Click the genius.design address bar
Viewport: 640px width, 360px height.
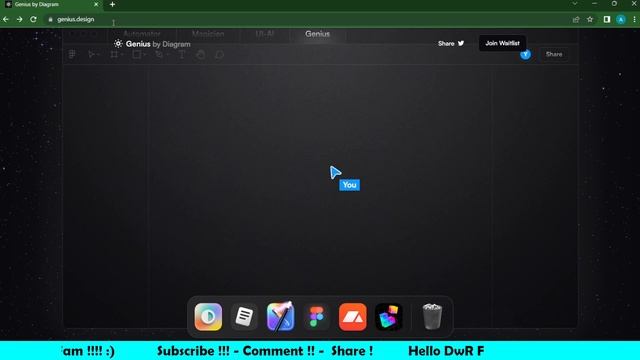tap(306, 19)
